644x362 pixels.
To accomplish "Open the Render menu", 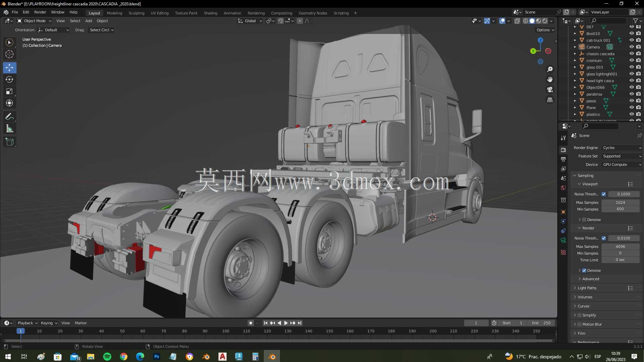I will (x=40, y=12).
